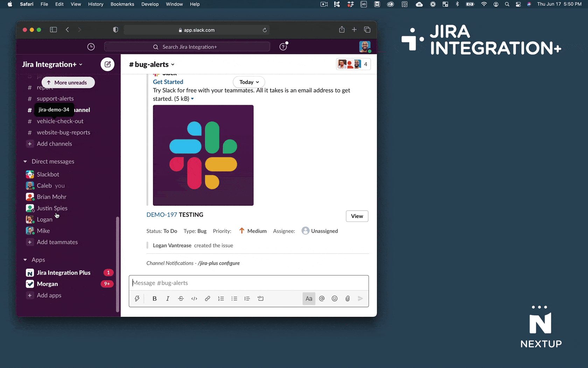Start a bulleted list in composer

[x=234, y=299]
